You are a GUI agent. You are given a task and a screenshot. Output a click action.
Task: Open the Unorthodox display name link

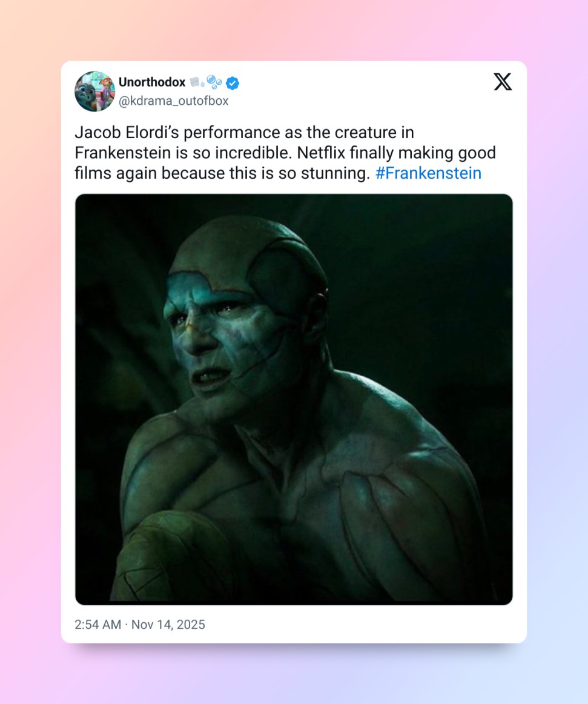(152, 82)
